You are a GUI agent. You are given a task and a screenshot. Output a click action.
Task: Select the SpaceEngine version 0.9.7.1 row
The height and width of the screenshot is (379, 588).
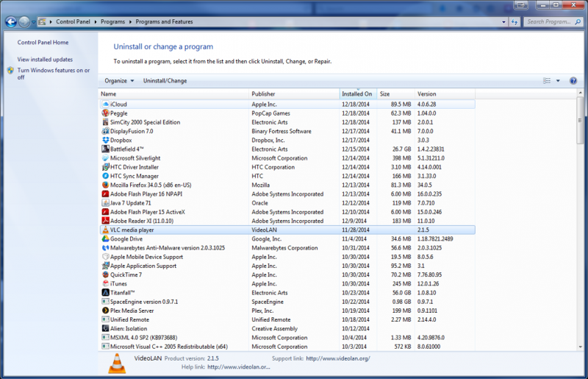tap(287, 302)
